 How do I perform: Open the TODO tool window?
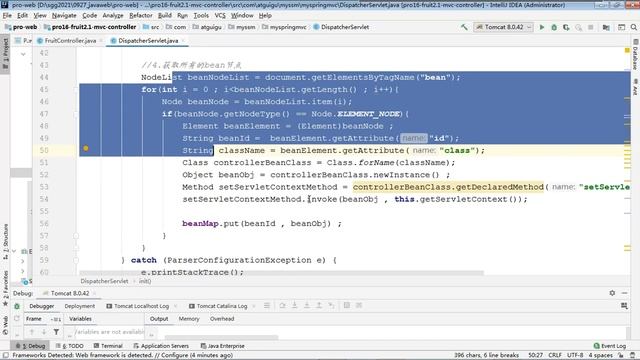70,346
